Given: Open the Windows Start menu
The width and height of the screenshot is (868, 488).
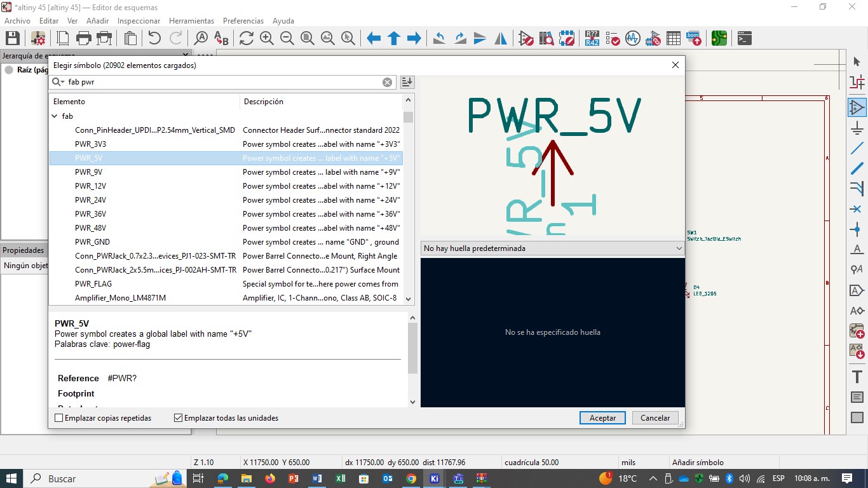Looking at the screenshot, I should 11,478.
